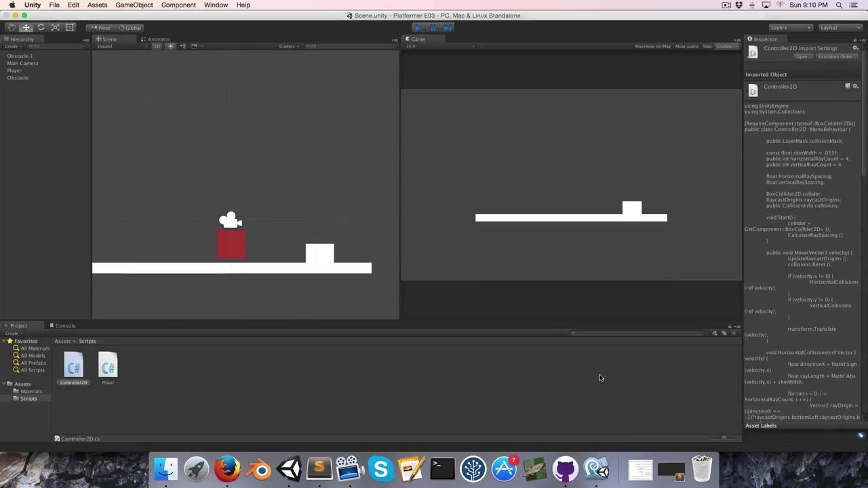Image resolution: width=868 pixels, height=488 pixels.
Task: Switch to the Console tab
Action: [x=62, y=325]
